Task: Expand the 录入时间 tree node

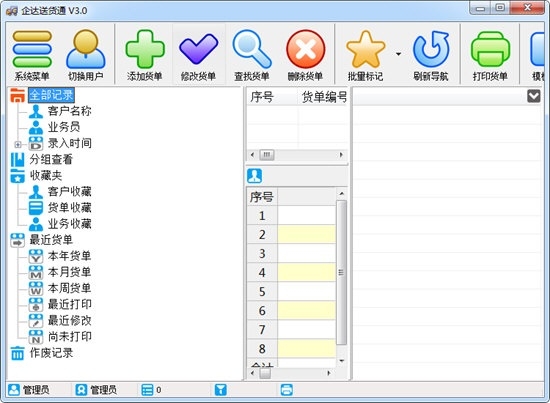Action: 18,144
